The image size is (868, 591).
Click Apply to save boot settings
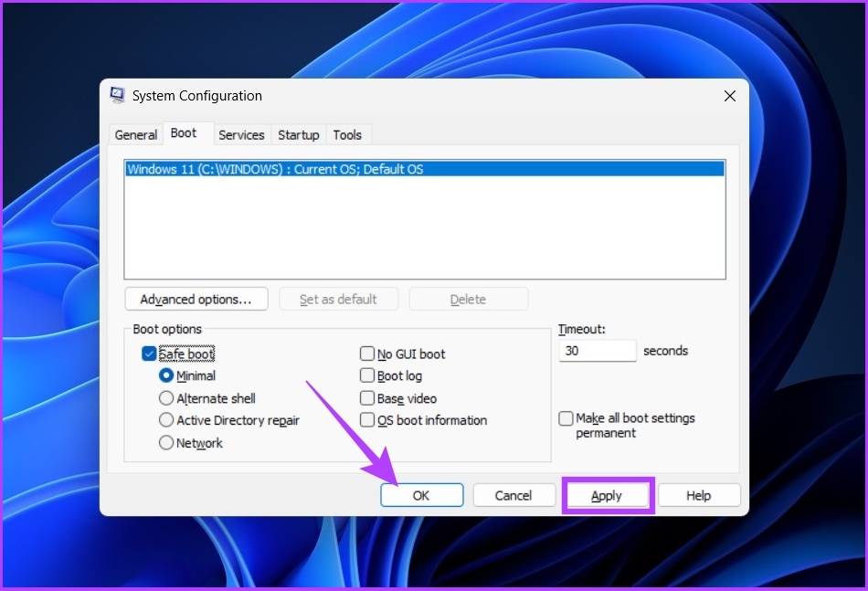[x=607, y=495]
